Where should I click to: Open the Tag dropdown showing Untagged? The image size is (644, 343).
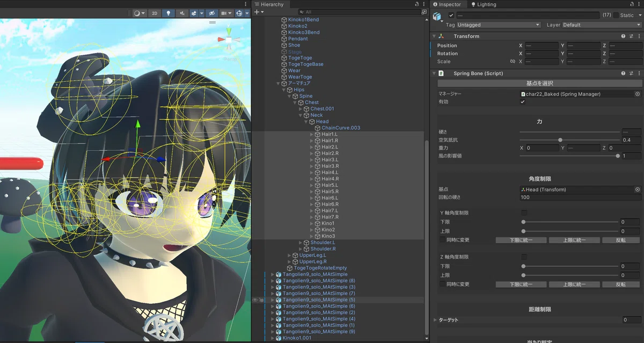coord(499,25)
